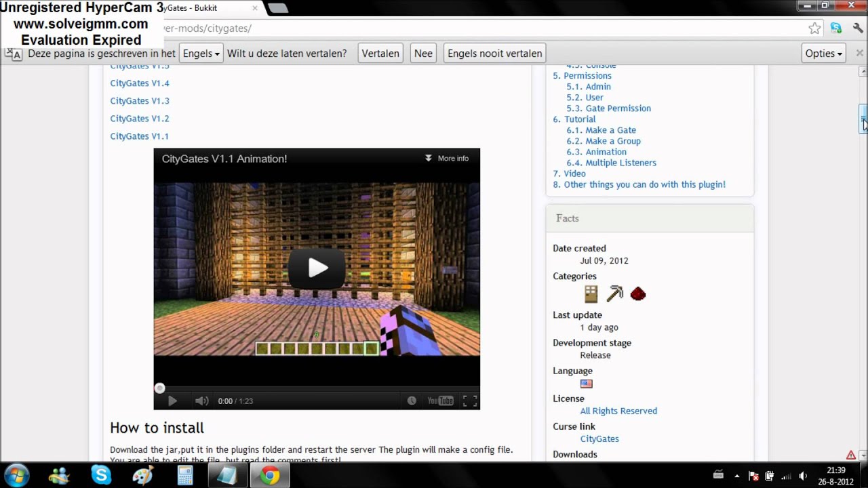Click the All Rights Reserved license link
The image size is (868, 488).
[x=618, y=411]
